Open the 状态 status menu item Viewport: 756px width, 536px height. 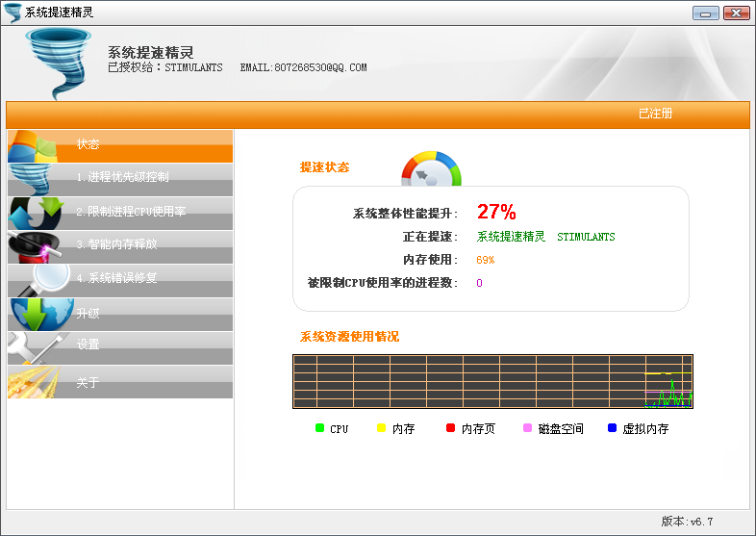pyautogui.click(x=88, y=144)
